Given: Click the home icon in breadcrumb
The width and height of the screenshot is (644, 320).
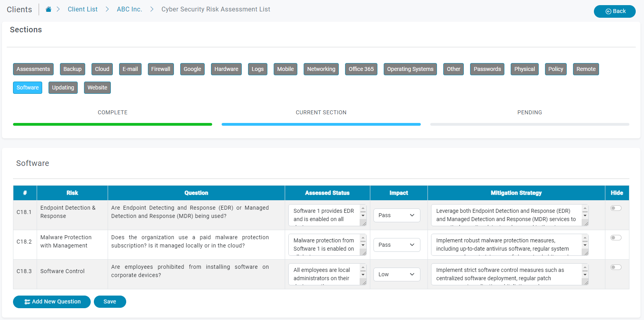Looking at the screenshot, I should pyautogui.click(x=49, y=9).
